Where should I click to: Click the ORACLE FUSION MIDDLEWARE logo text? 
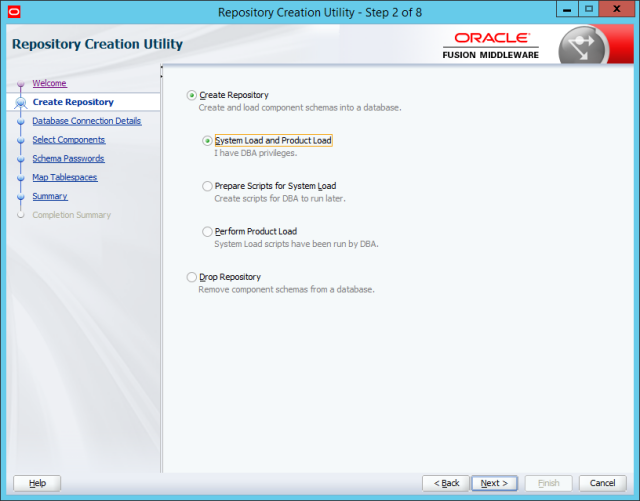491,46
